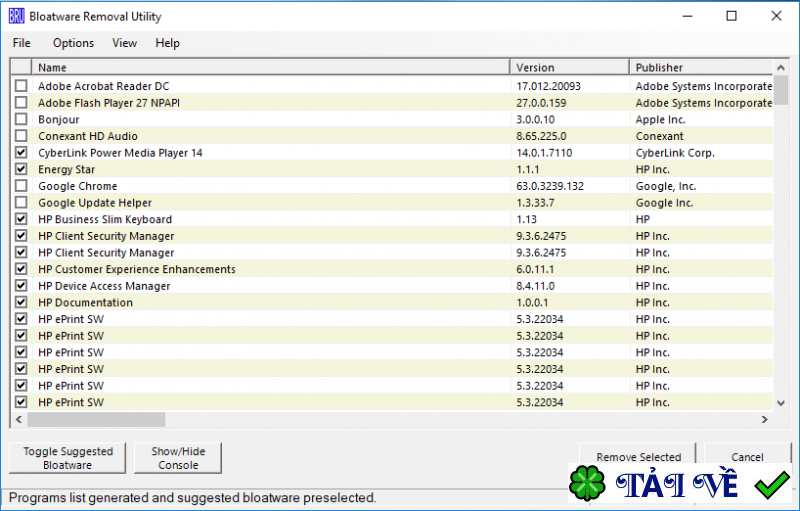
Task: Check the Adobe Acrobat Reader DC checkbox
Action: point(21,86)
